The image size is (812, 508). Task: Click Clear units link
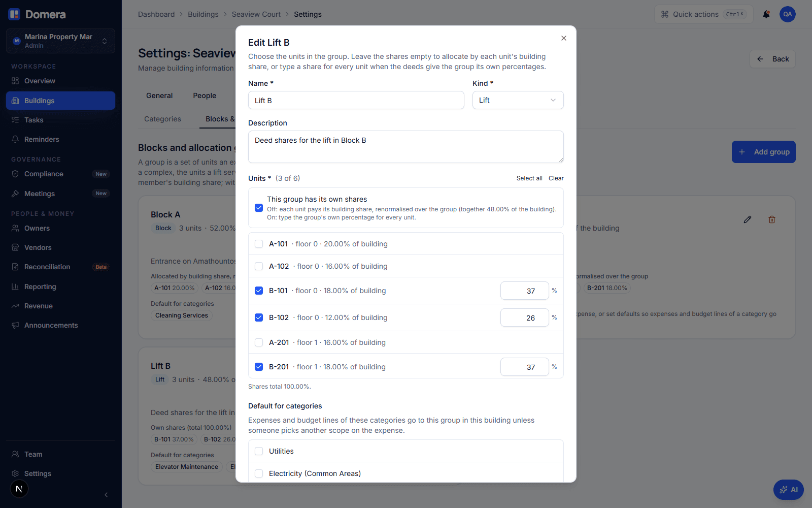556,178
